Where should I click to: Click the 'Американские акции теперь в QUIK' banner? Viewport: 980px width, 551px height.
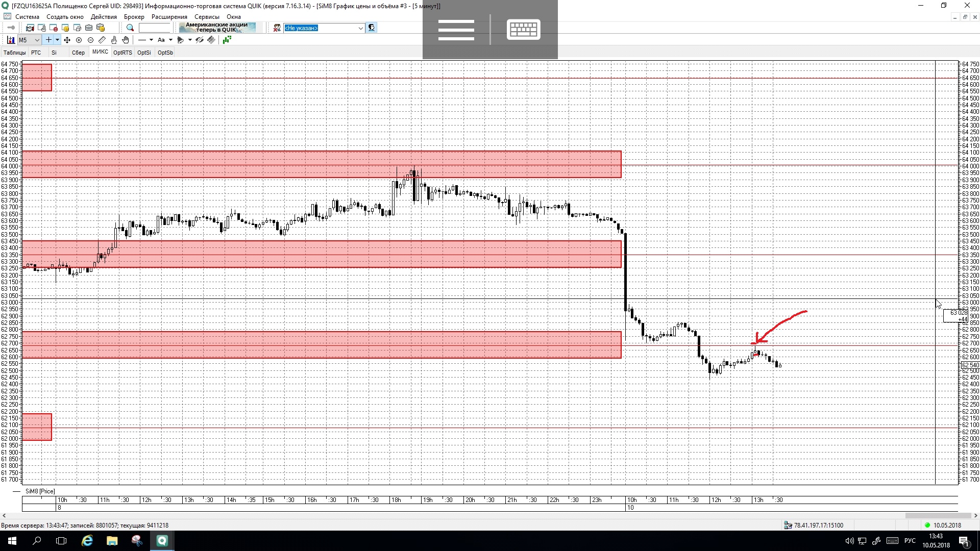pyautogui.click(x=217, y=28)
